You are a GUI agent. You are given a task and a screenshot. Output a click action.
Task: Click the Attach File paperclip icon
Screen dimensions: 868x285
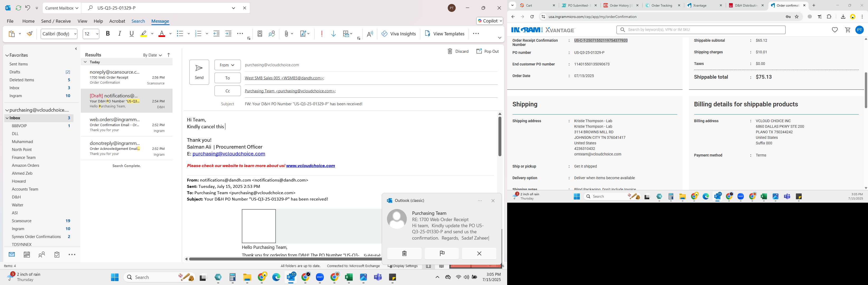pyautogui.click(x=286, y=34)
